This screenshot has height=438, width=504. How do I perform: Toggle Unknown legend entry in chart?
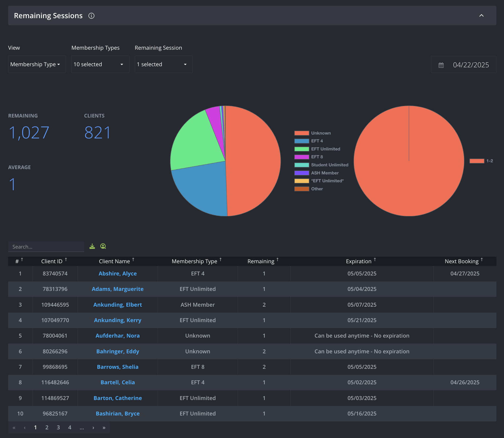tap(312, 133)
